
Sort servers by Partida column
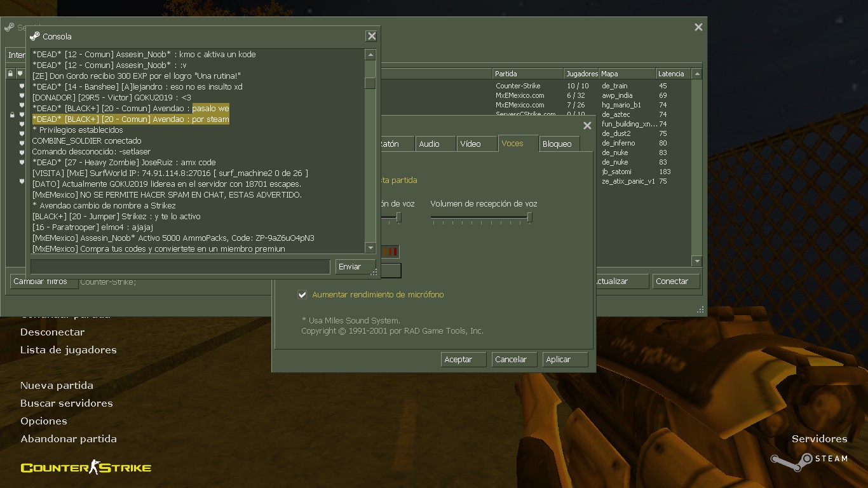point(527,74)
